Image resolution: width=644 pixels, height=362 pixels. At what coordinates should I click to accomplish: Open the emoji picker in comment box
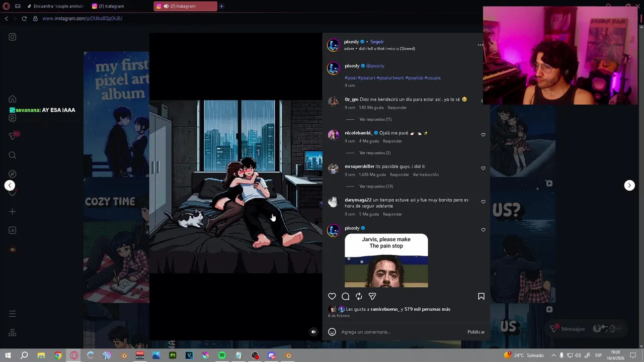pos(332,332)
